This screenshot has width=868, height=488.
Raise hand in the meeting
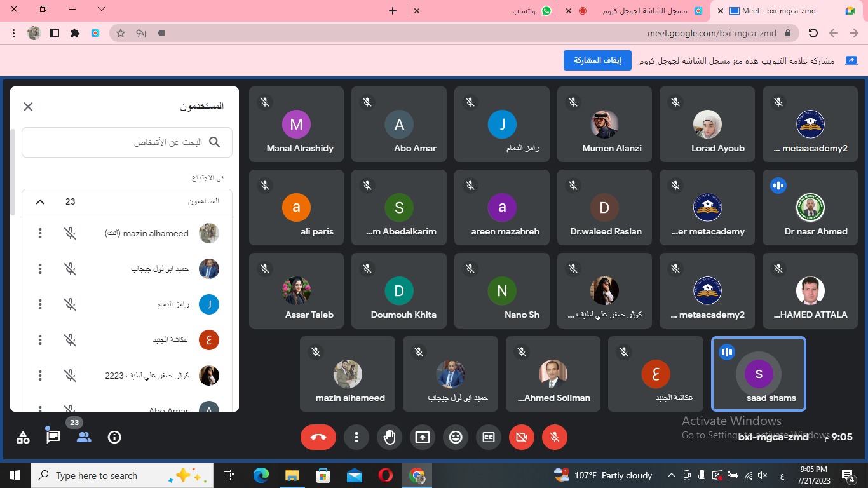coord(390,437)
